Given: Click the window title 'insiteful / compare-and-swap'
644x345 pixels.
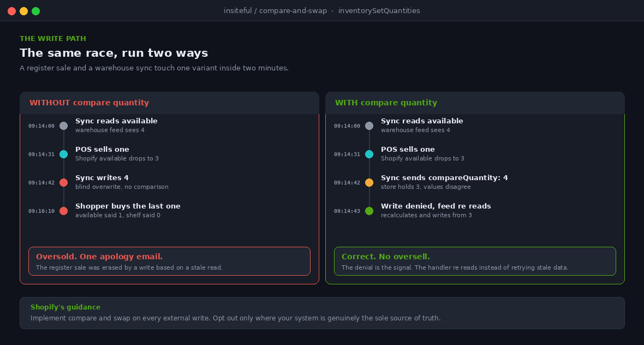Looking at the screenshot, I should [x=275, y=11].
